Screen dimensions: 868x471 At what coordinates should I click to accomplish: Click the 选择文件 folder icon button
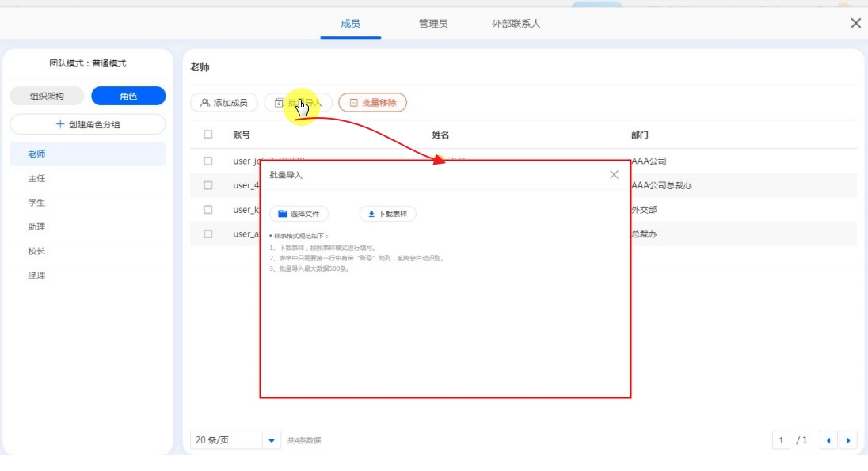click(x=299, y=214)
